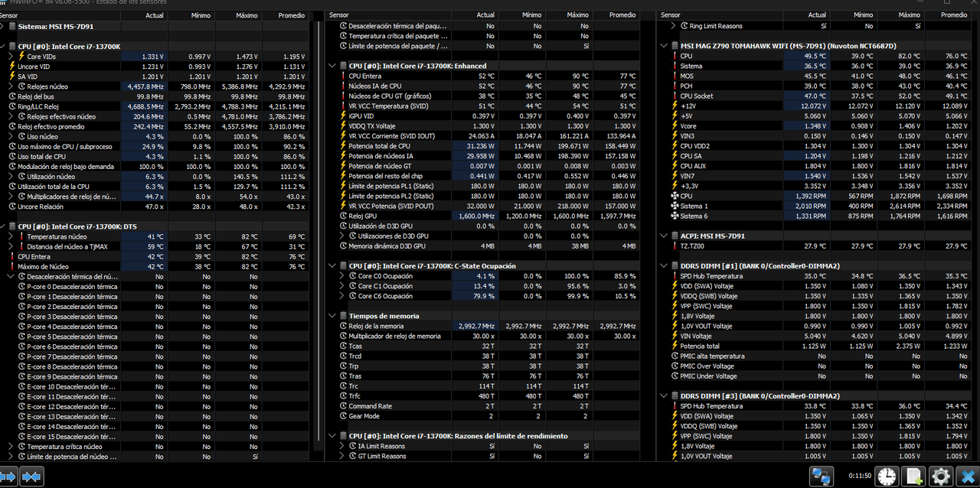Click the lightning icon beside +12V

[x=674, y=106]
